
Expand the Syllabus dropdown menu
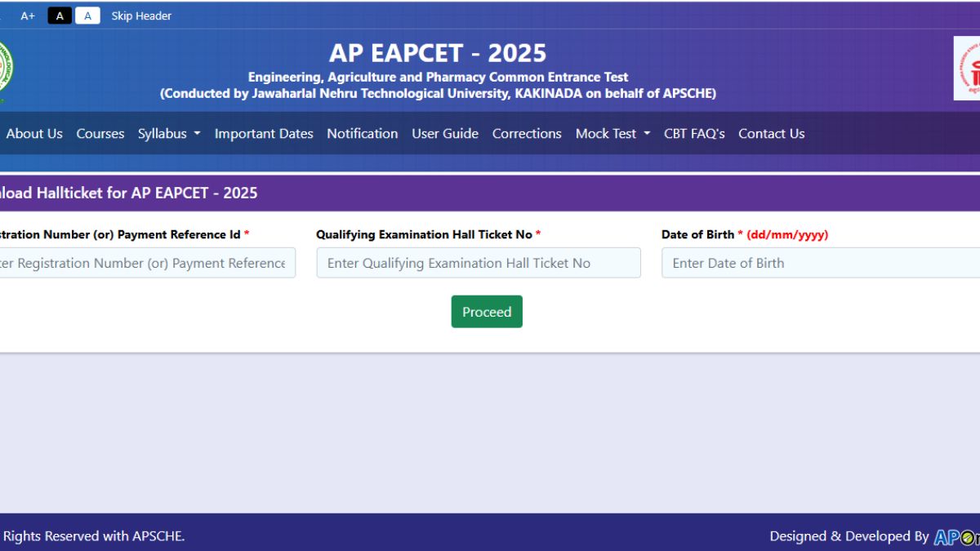click(x=169, y=134)
